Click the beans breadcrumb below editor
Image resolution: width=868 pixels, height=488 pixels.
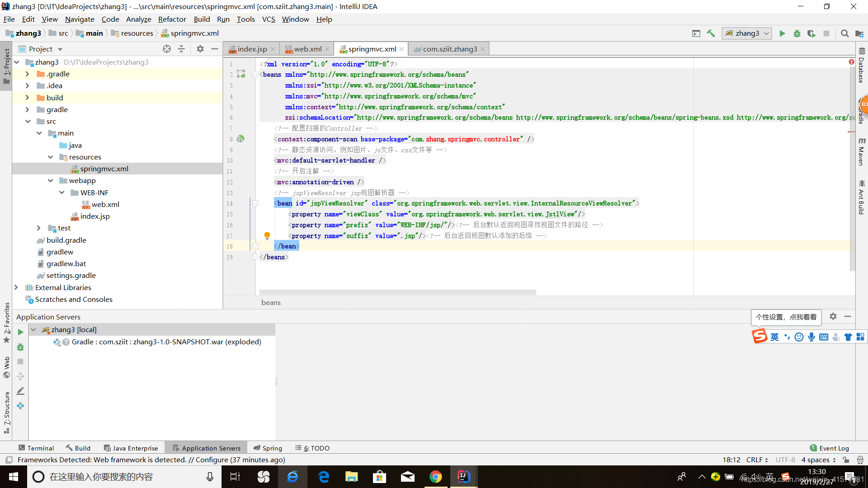click(271, 302)
